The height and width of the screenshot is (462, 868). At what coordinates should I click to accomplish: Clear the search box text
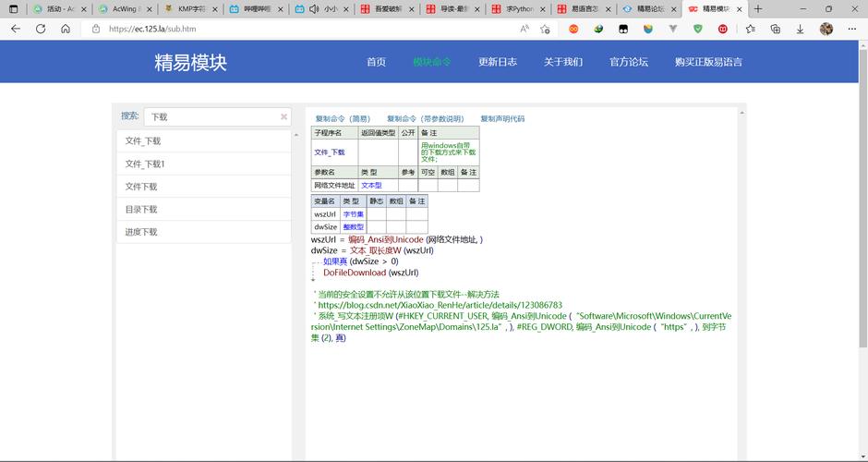pos(284,116)
